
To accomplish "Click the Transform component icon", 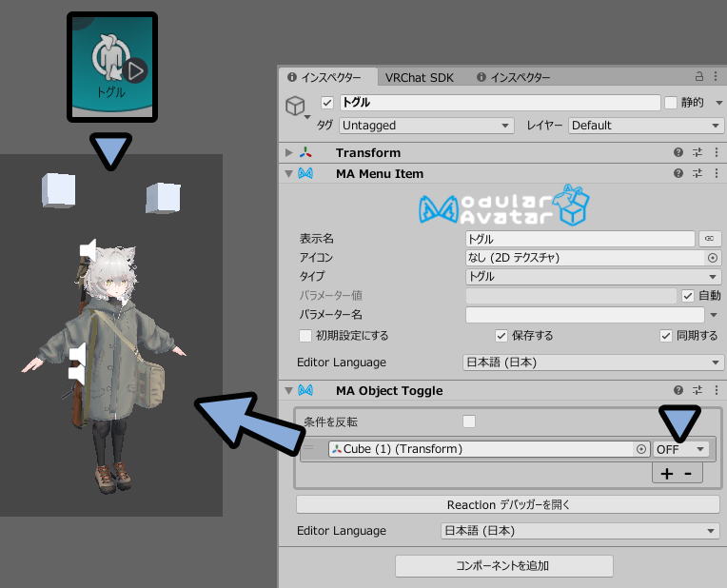I will point(305,152).
